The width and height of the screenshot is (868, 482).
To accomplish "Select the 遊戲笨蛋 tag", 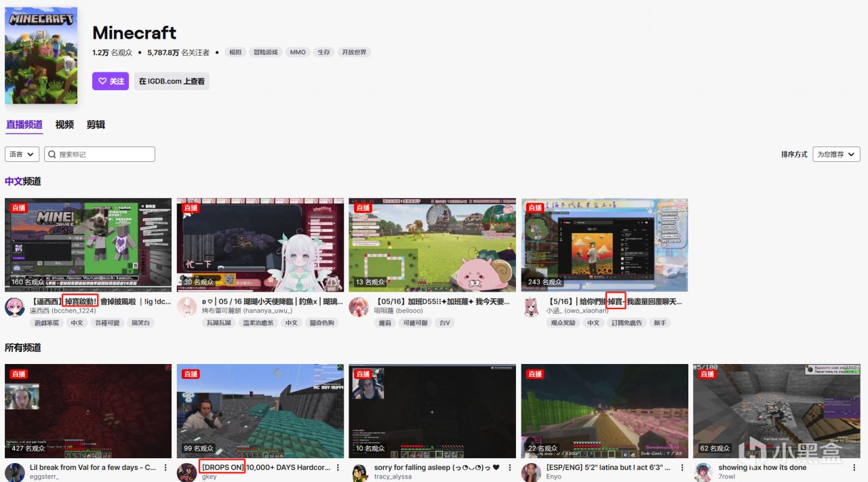I will pyautogui.click(x=47, y=323).
